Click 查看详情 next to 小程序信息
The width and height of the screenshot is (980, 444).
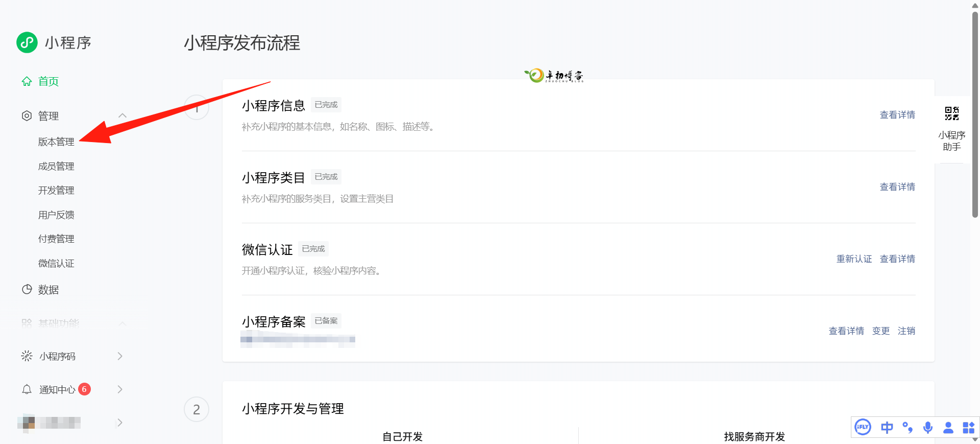[897, 114]
